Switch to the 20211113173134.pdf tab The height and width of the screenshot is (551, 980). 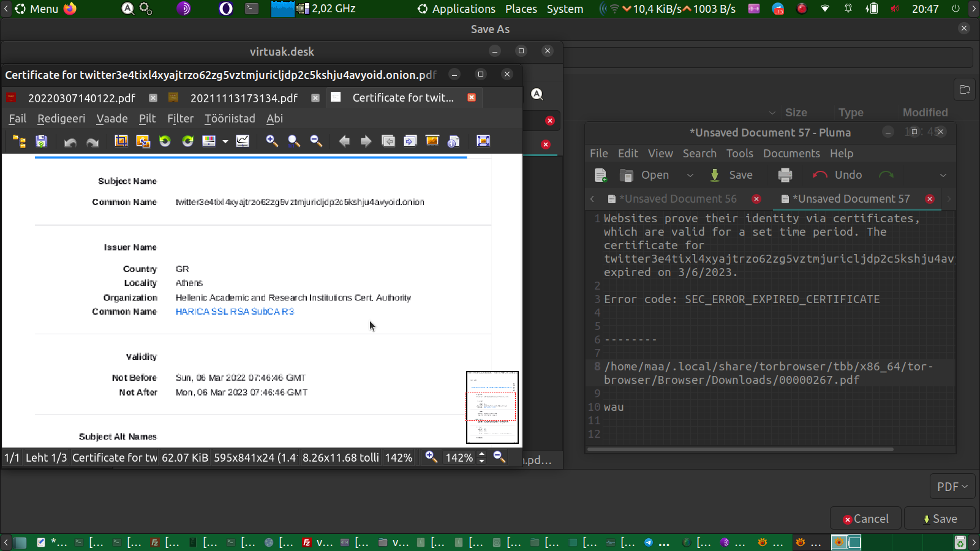(x=244, y=98)
